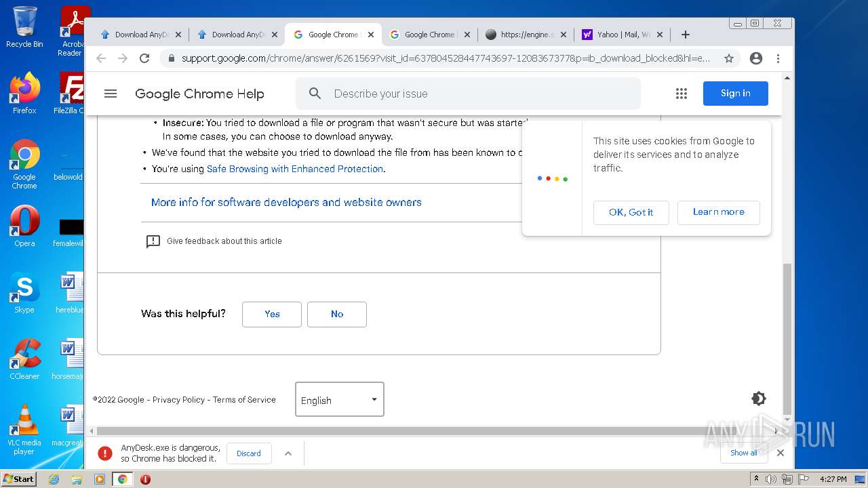Screen dimensions: 868x488
Task: Select the VLC media player desktop shortcut
Action: click(24, 430)
